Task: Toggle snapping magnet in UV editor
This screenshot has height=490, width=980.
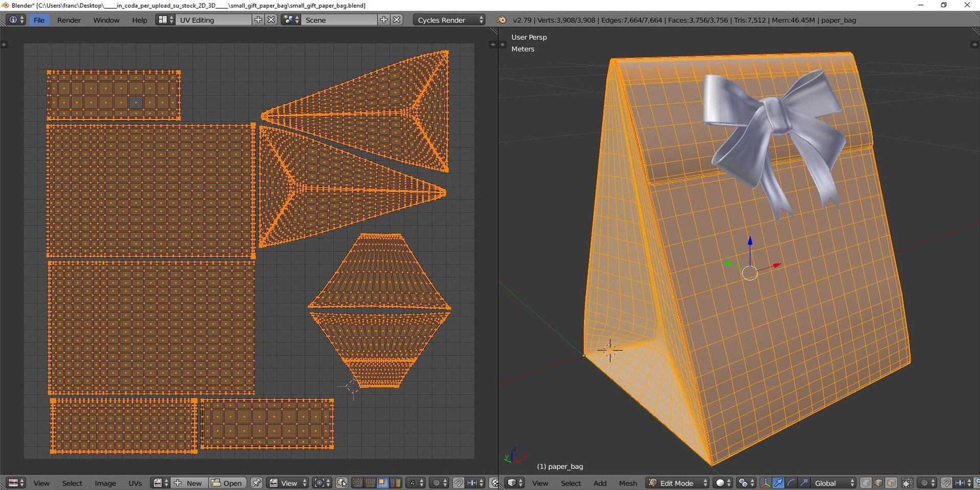Action: (x=459, y=483)
